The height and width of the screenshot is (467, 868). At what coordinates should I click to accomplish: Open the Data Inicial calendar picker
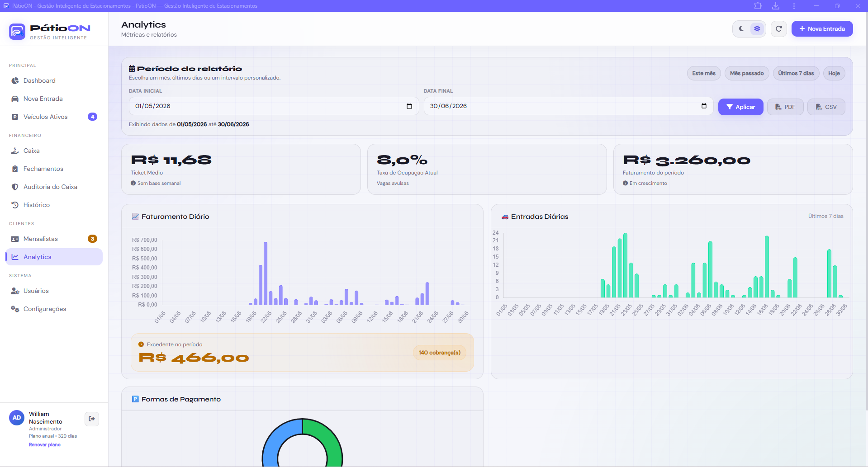(409, 106)
